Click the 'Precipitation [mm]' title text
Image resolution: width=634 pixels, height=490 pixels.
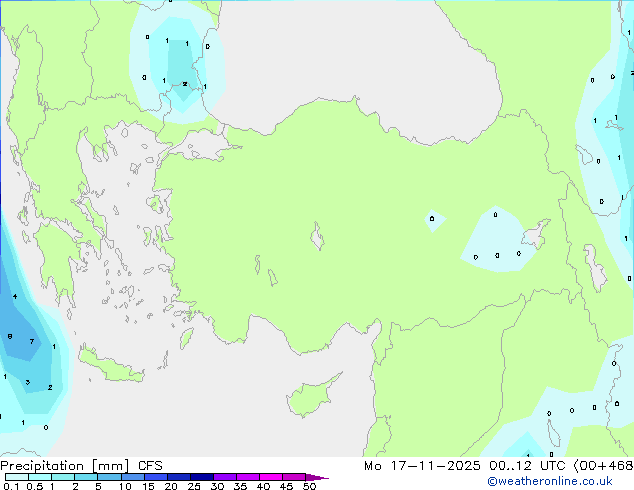pyautogui.click(x=64, y=466)
